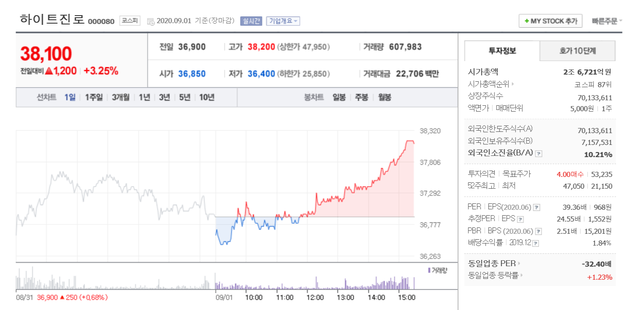The image size is (644, 310).
Task: Click the + MY STOCK 추가 button
Action: coord(550,21)
